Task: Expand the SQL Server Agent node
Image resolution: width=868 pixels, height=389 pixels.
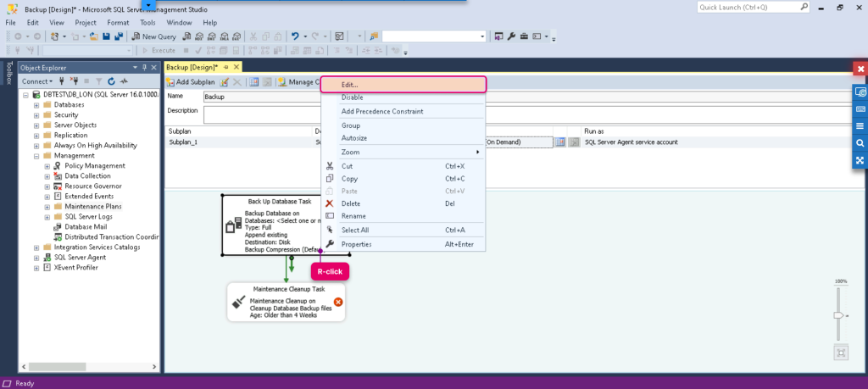Action: click(36, 258)
